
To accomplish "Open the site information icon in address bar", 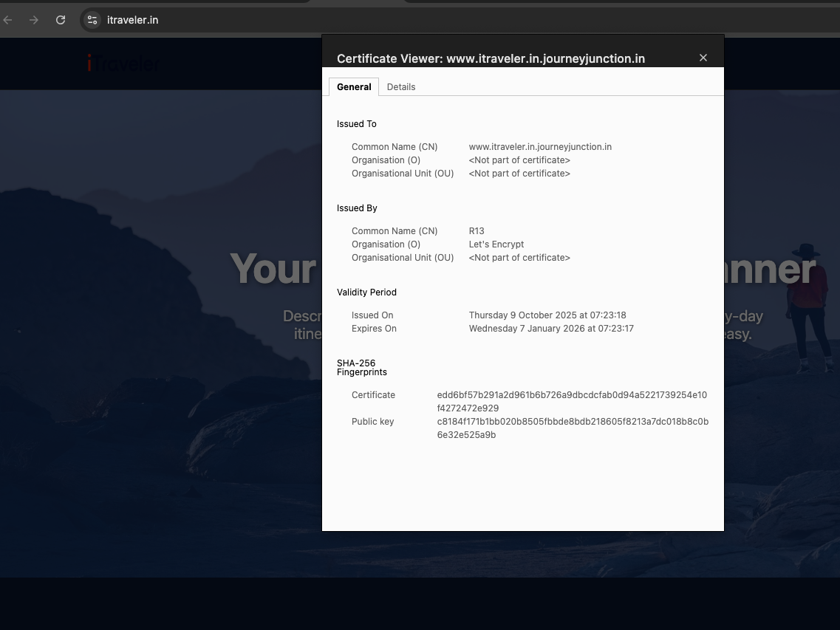I will coord(92,20).
